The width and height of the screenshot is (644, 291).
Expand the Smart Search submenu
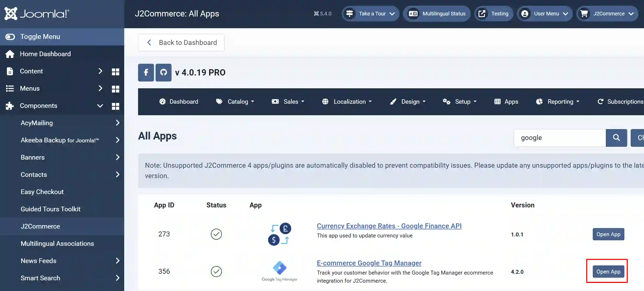118,278
